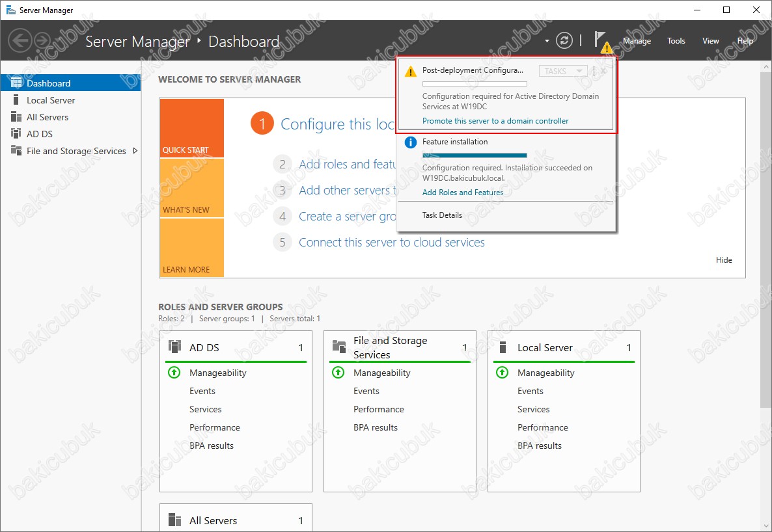772x532 pixels.
Task: Select the QUICK START tab
Action: click(192, 128)
